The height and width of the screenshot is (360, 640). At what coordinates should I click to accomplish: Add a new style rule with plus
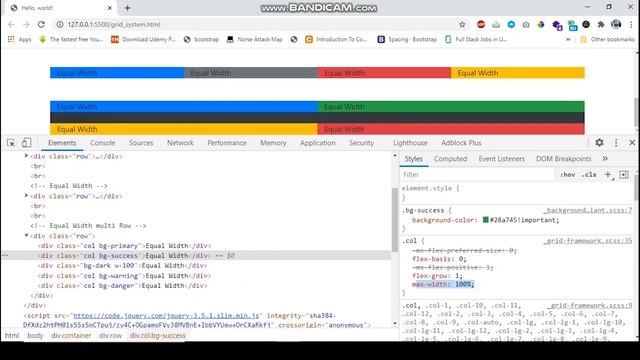click(x=608, y=175)
